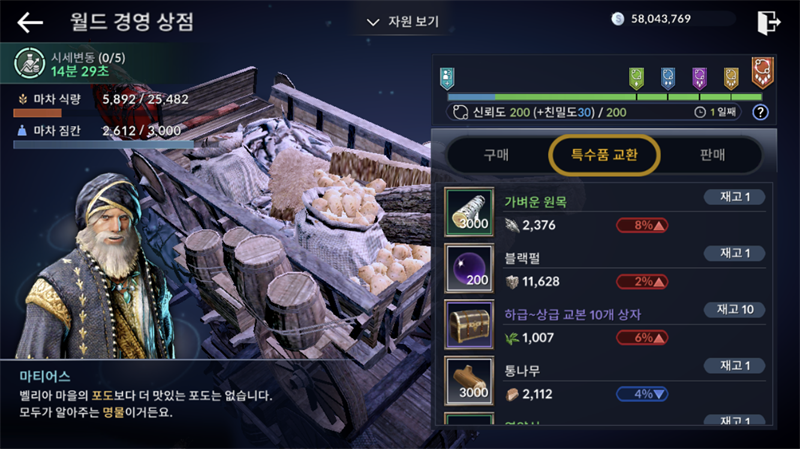Tap the 마차 짐칸 cargo capacity bar
Screen dimensions: 800x449
(104, 144)
